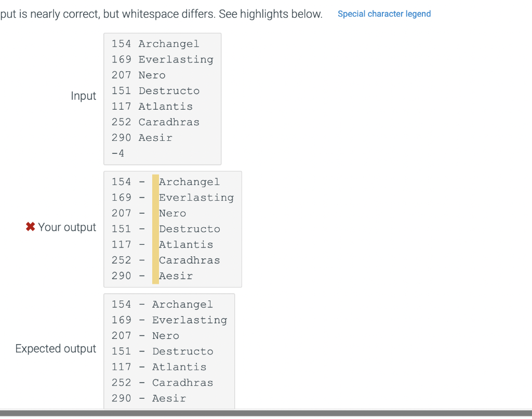Click the Expected output label

pos(56,348)
